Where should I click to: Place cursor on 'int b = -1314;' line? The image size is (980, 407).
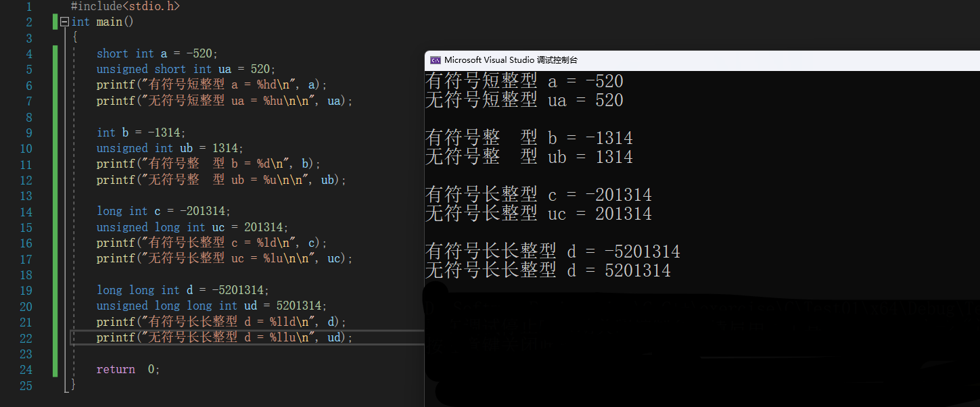point(141,133)
